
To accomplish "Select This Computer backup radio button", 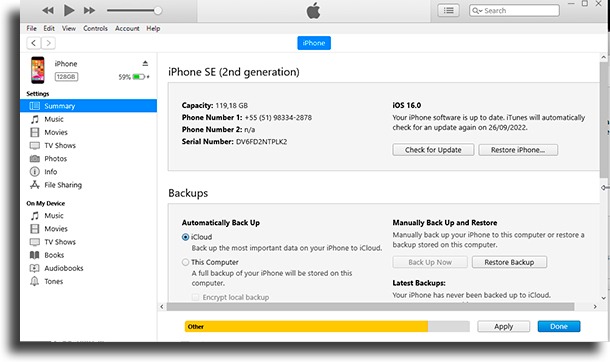I will pyautogui.click(x=186, y=262).
